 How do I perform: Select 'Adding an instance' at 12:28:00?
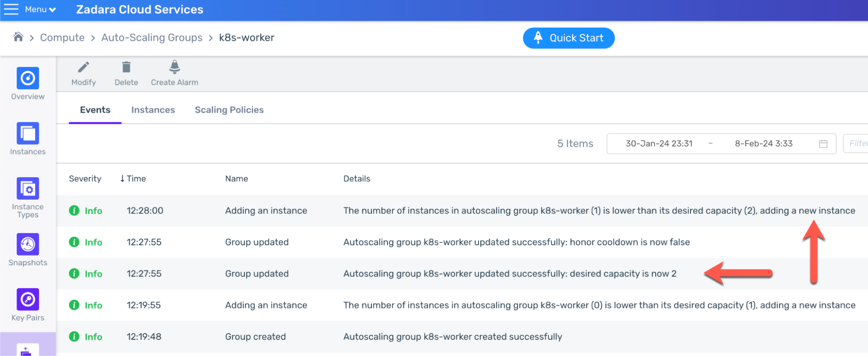266,211
